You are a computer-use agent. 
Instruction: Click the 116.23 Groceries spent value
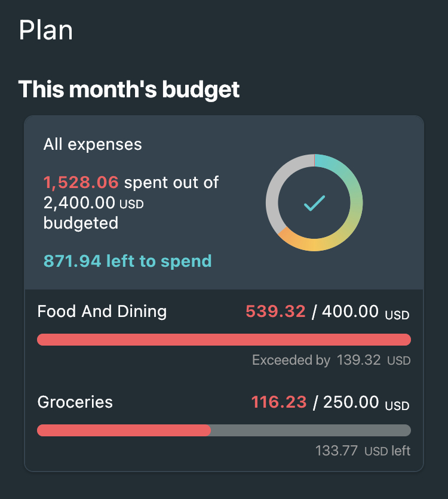click(x=279, y=402)
